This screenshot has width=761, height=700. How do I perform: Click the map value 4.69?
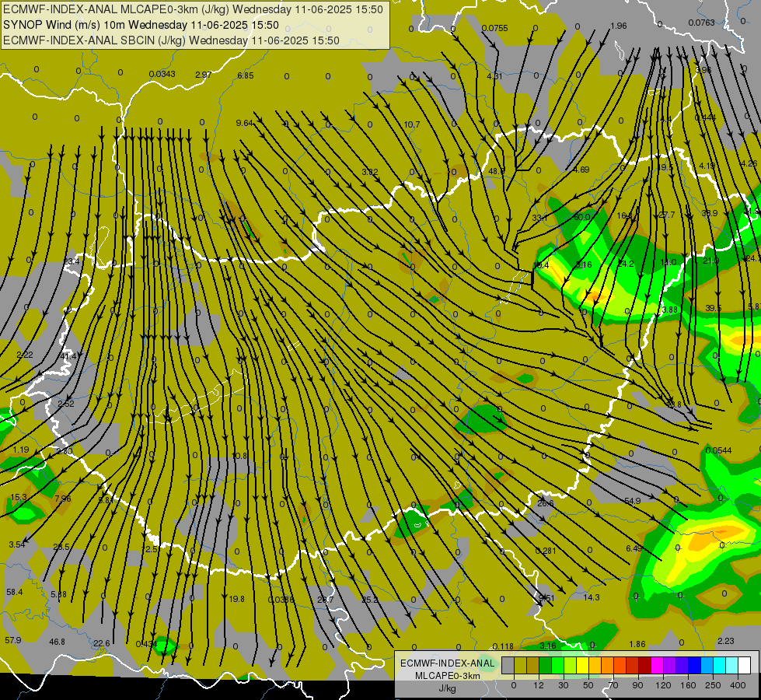coord(581,170)
